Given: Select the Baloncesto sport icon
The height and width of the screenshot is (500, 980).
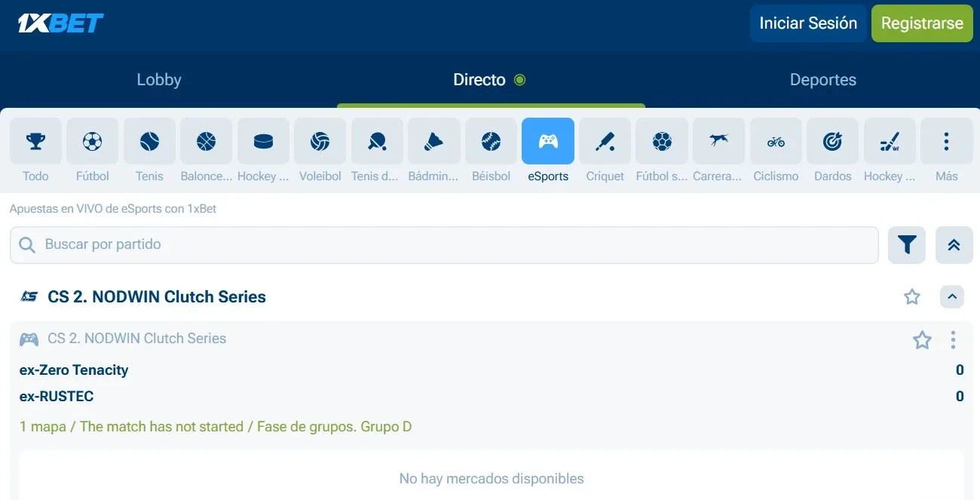Looking at the screenshot, I should click(206, 141).
